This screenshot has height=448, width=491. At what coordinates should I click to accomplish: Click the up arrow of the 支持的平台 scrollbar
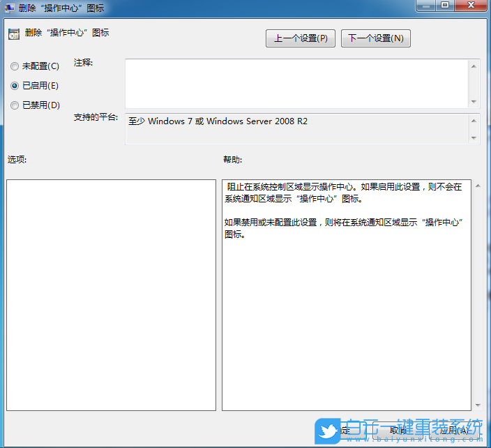point(474,121)
